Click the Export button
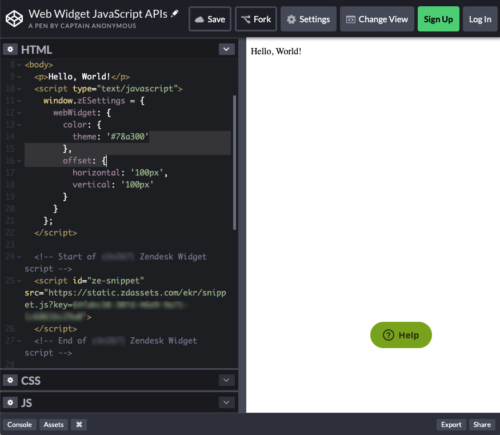The width and height of the screenshot is (500, 435). pos(451,424)
